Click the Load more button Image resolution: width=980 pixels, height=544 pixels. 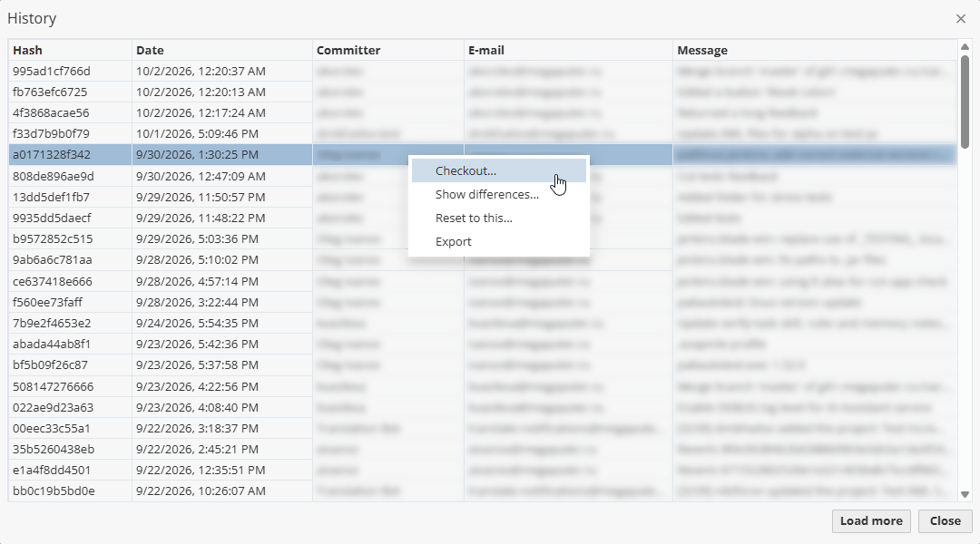871,521
